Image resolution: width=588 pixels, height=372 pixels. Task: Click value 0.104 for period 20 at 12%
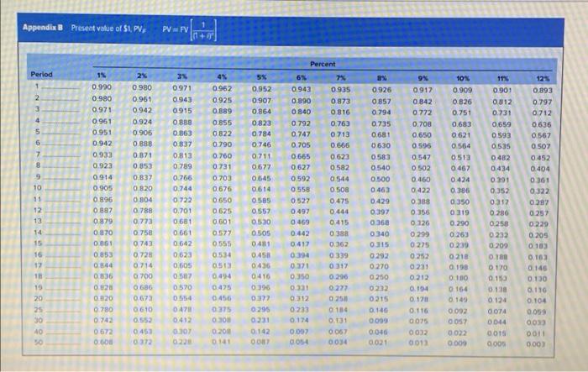(x=537, y=301)
